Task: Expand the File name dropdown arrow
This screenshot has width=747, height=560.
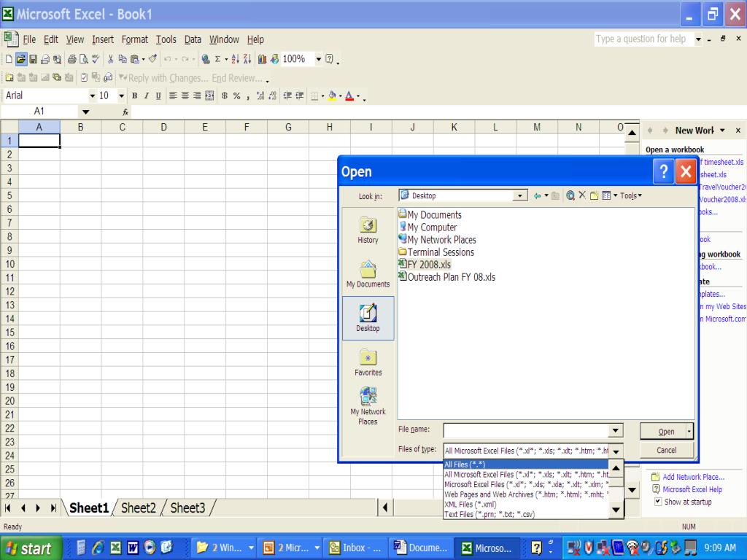Action: (x=616, y=430)
